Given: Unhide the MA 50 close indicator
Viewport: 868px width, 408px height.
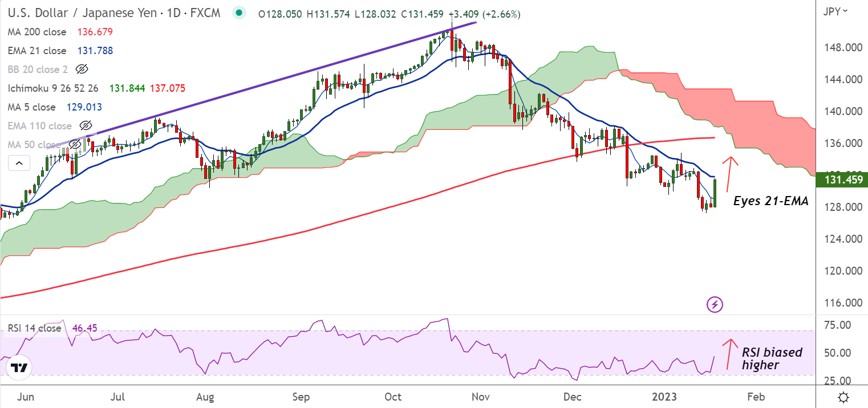Looking at the screenshot, I should pyautogui.click(x=75, y=145).
